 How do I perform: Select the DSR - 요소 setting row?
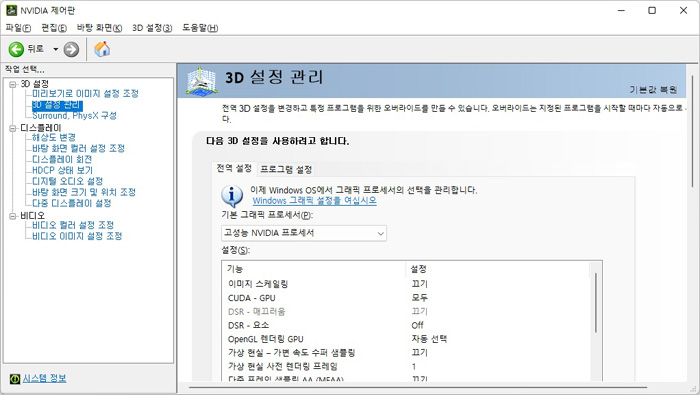click(x=407, y=325)
